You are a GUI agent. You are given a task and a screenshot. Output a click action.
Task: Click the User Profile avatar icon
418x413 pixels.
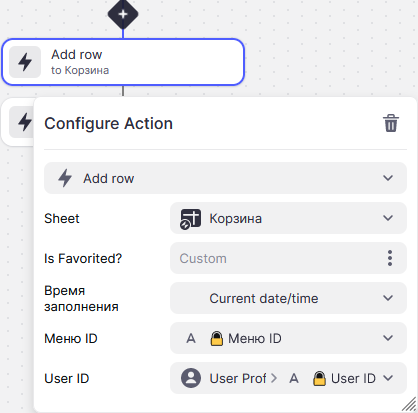tap(191, 378)
